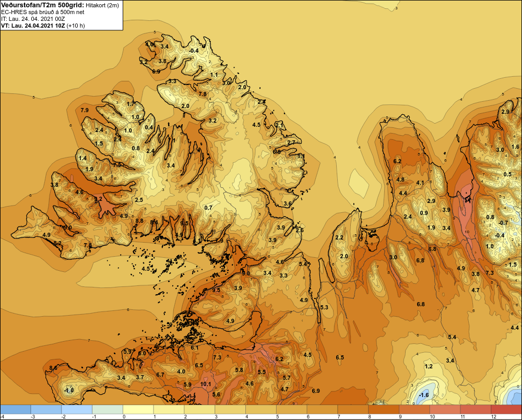Click the '2.2' temperature value on the map
This screenshot has width=522, height=420.
point(339,237)
